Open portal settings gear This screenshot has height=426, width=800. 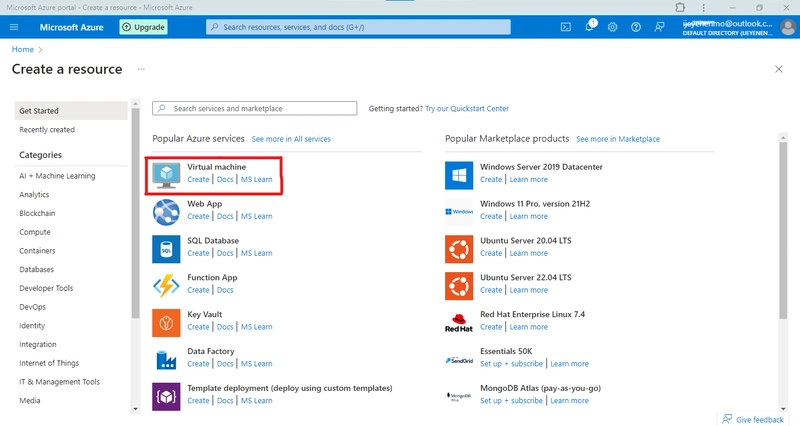point(612,27)
